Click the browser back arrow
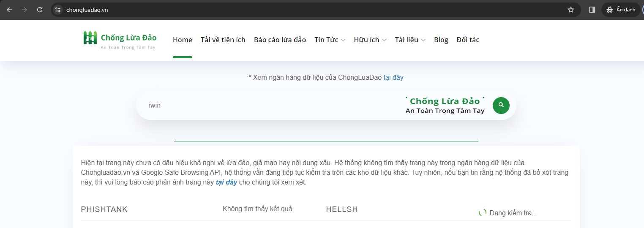644x228 pixels. (x=9, y=10)
